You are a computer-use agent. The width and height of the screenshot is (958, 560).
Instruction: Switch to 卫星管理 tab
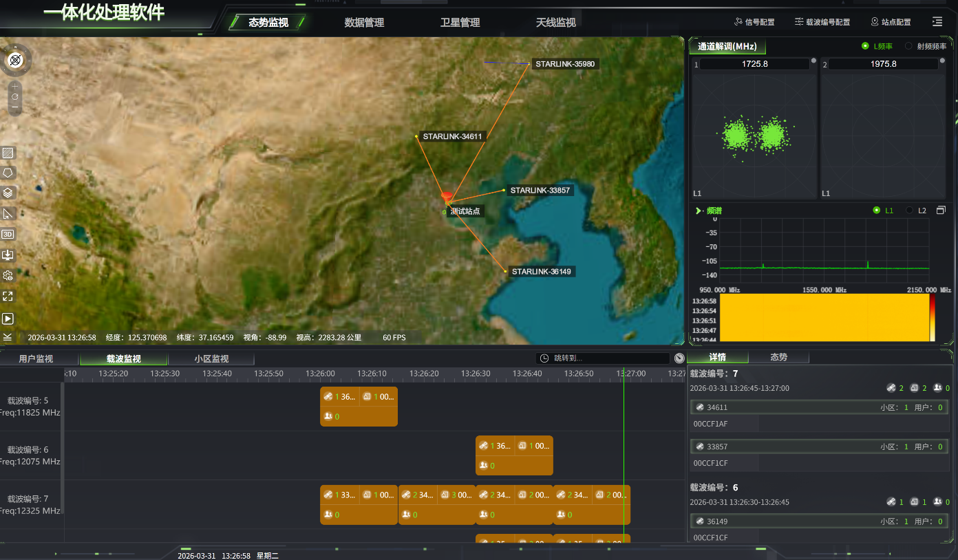[x=460, y=23]
